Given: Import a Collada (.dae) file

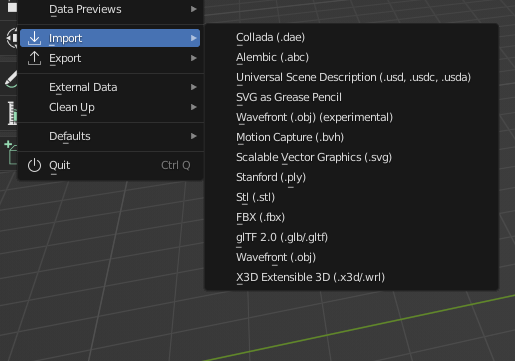Looking at the screenshot, I should point(352,37).
